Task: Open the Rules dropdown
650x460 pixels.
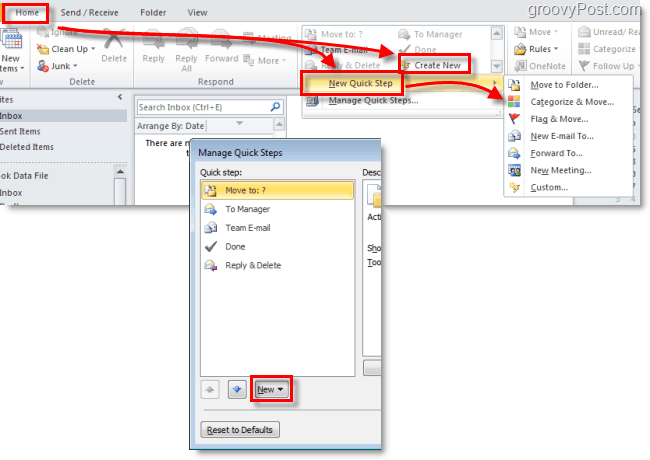Action: click(x=536, y=49)
